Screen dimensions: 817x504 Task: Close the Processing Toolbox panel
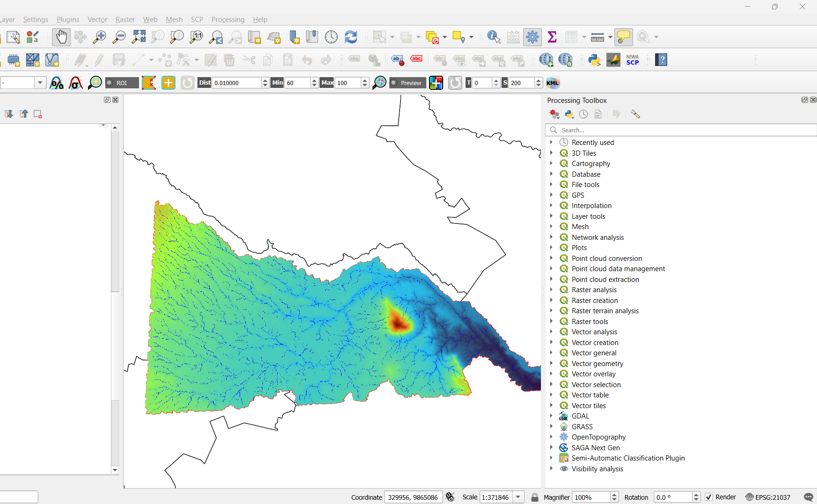[x=813, y=100]
